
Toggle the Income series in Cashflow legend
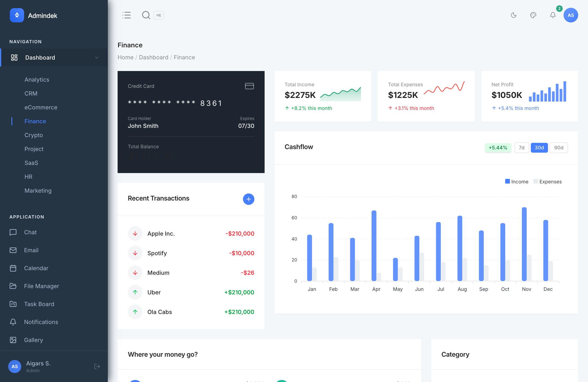pos(516,181)
